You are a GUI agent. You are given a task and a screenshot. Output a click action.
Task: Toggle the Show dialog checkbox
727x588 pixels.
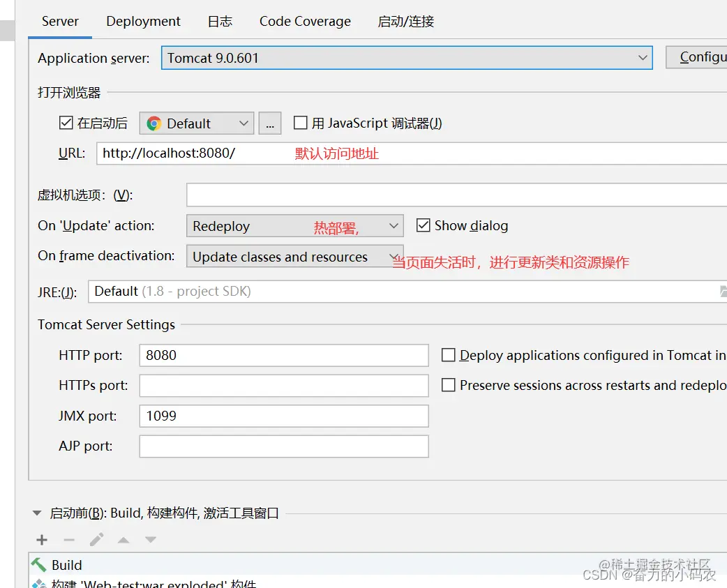click(423, 225)
